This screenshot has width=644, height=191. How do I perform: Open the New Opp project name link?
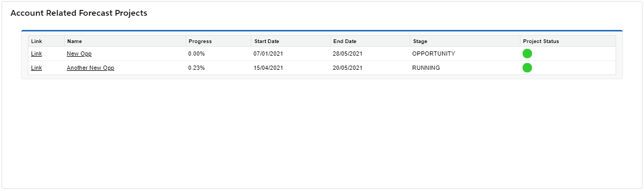click(x=79, y=54)
